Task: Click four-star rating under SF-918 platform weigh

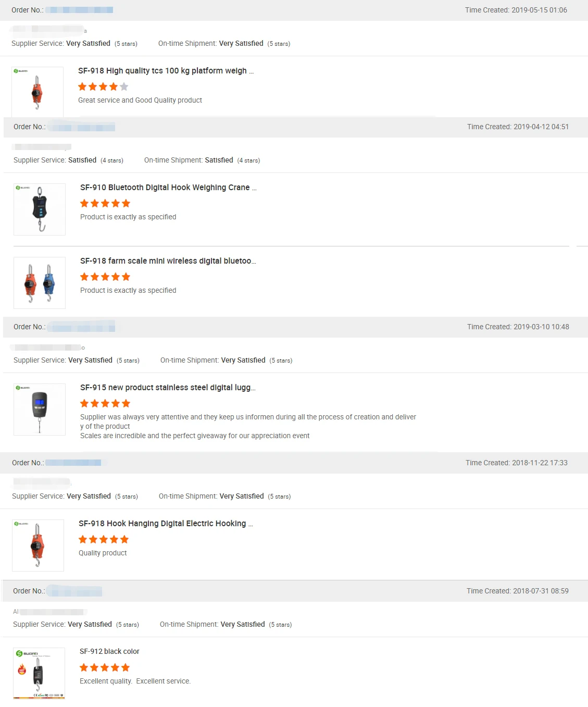Action: click(103, 86)
